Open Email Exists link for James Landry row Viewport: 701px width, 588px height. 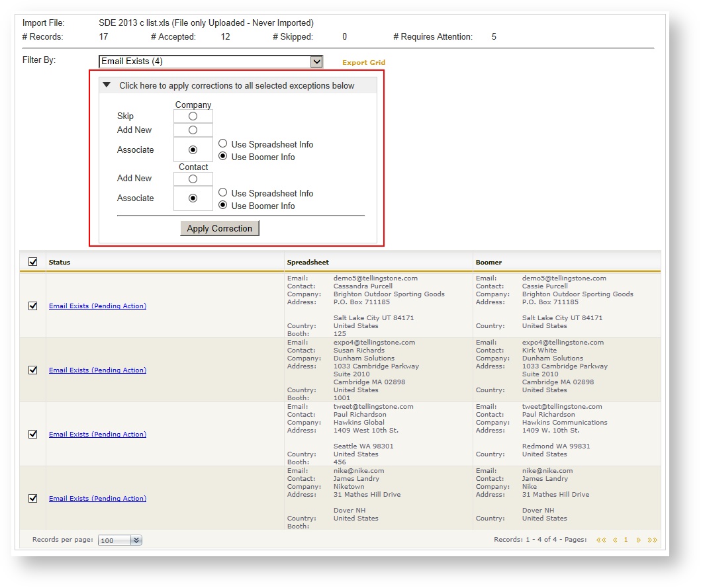pyautogui.click(x=97, y=499)
